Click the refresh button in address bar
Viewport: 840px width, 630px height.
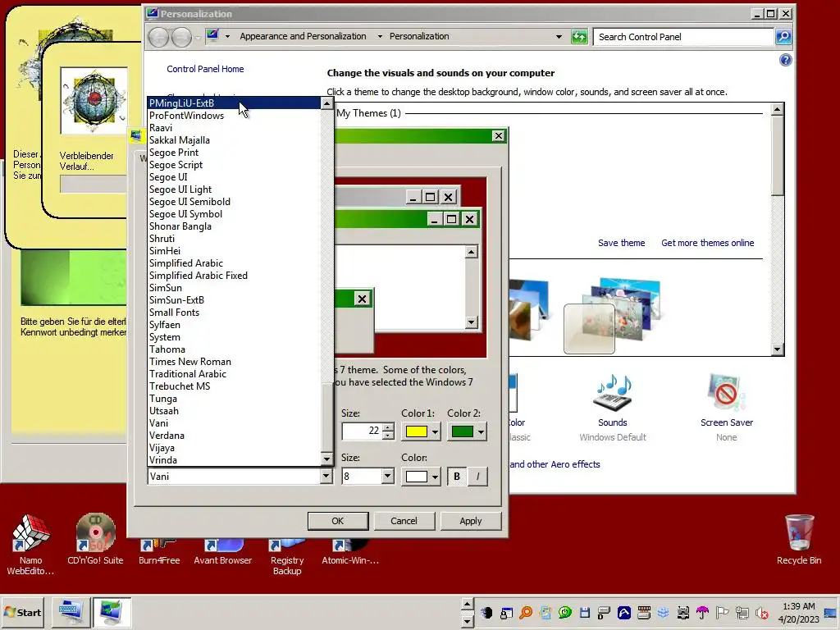(x=579, y=36)
